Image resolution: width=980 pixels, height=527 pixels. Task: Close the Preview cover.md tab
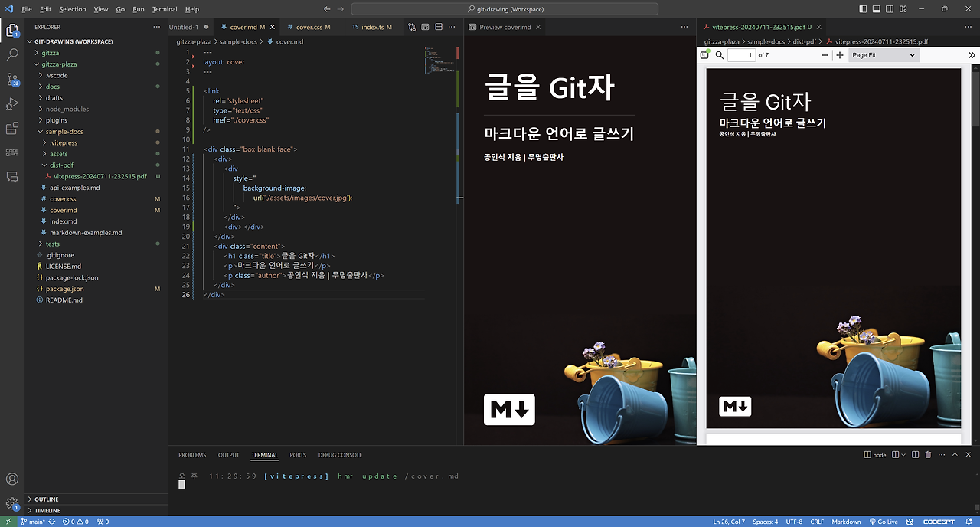[538, 27]
